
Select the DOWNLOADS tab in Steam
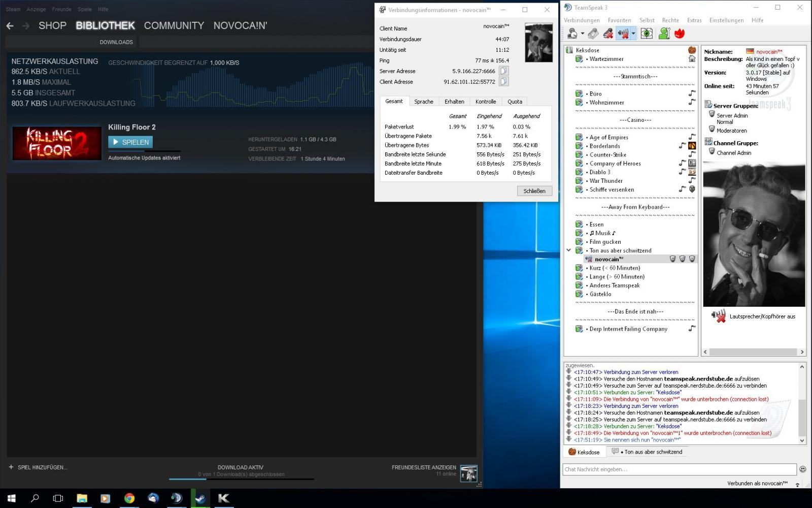click(x=116, y=42)
